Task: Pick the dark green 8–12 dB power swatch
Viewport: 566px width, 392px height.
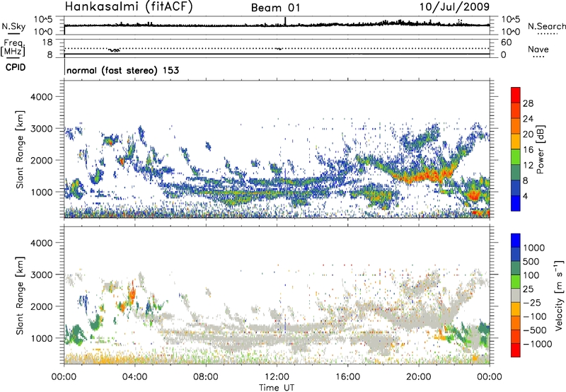Action: coord(516,173)
